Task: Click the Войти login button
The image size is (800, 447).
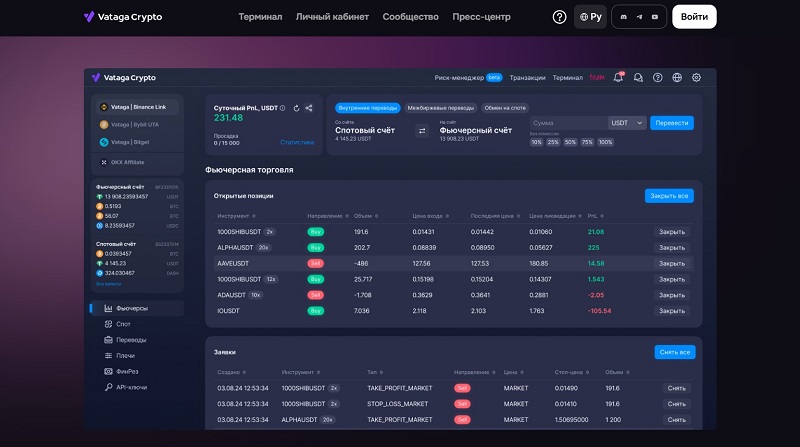Action: (694, 17)
